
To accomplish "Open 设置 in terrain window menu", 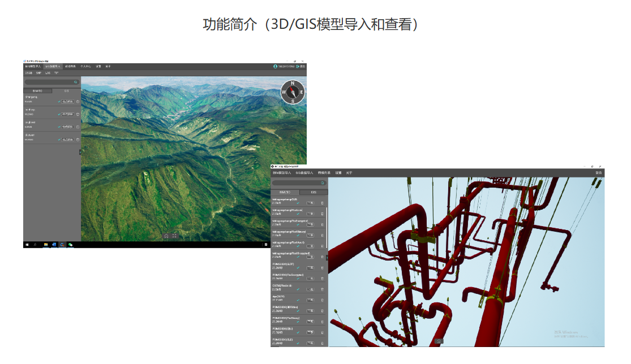I will [98, 66].
